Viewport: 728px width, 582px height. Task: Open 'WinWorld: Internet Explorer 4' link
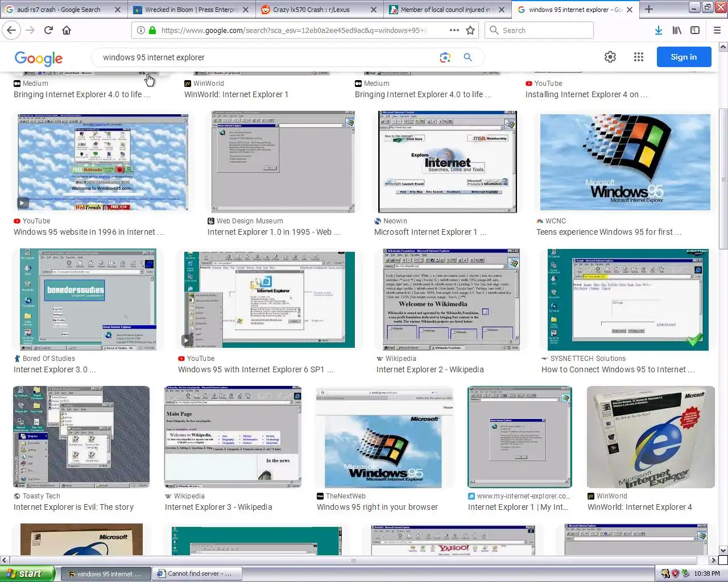click(x=640, y=507)
